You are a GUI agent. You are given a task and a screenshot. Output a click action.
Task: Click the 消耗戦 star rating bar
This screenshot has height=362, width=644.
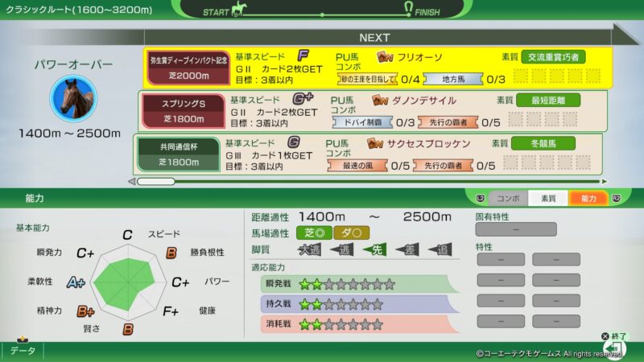point(360,324)
